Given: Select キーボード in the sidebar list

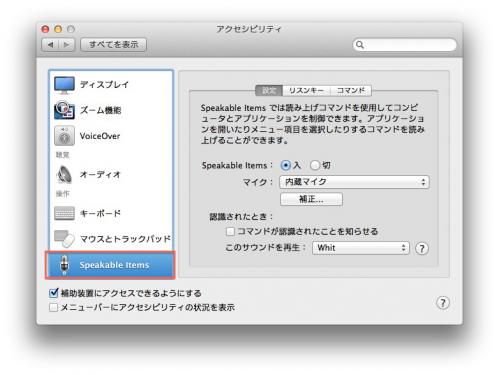Looking at the screenshot, I should pos(100,213).
